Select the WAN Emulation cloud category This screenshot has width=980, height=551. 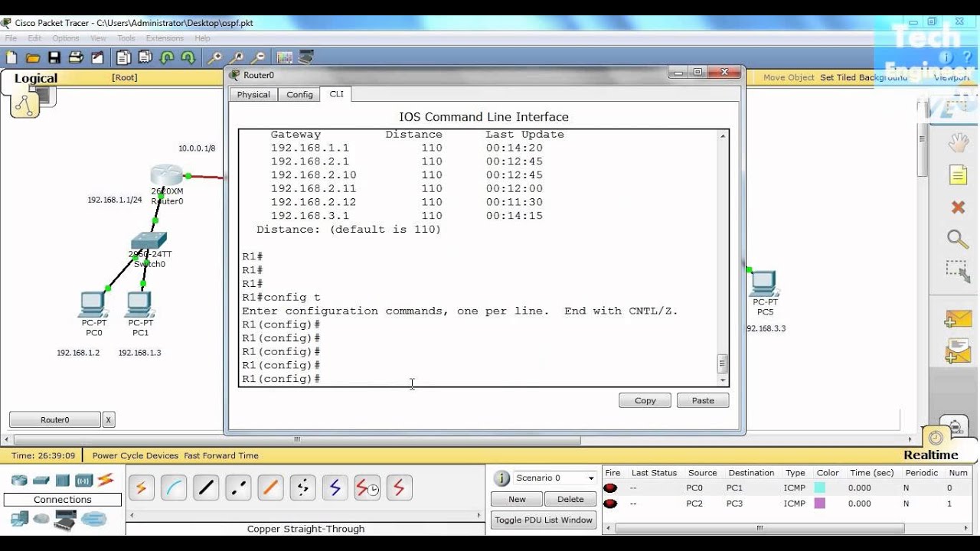click(x=41, y=519)
